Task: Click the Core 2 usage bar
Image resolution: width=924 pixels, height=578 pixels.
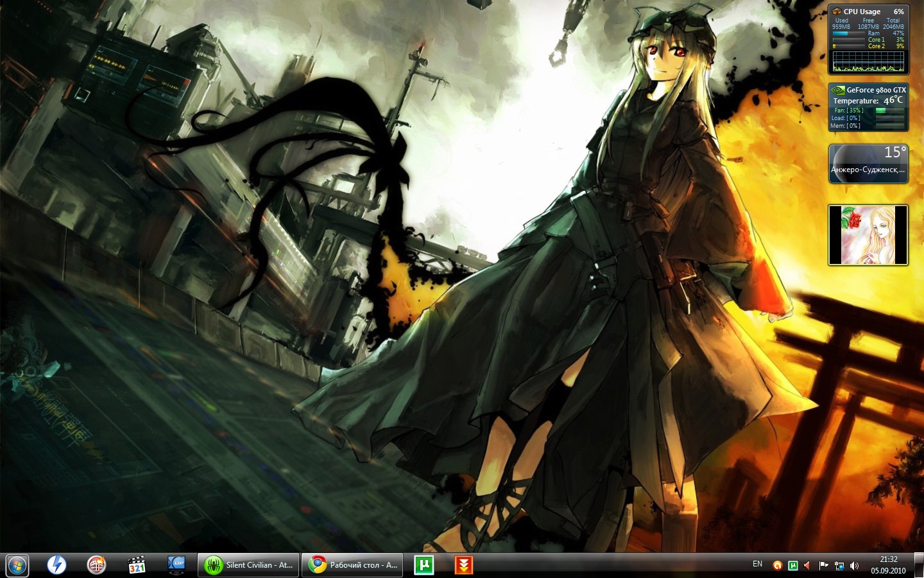Action: coord(848,46)
